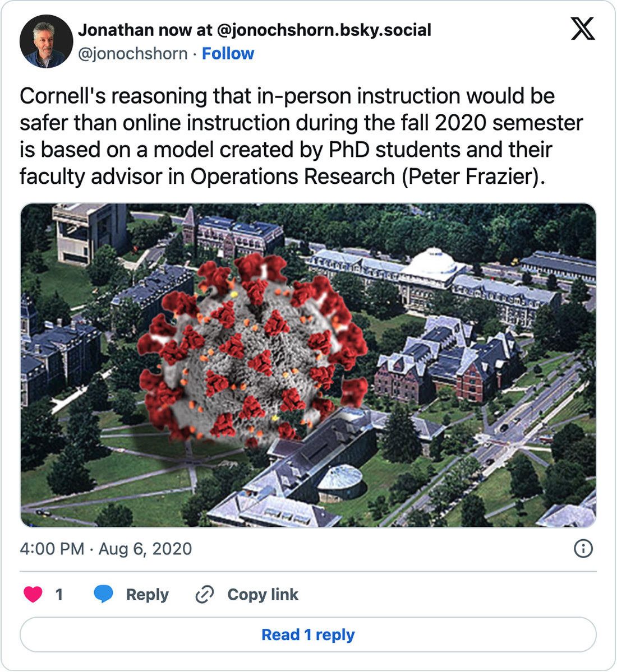617x672 pixels.
Task: Click the red coronavirus graphic in photo
Action: (x=252, y=347)
